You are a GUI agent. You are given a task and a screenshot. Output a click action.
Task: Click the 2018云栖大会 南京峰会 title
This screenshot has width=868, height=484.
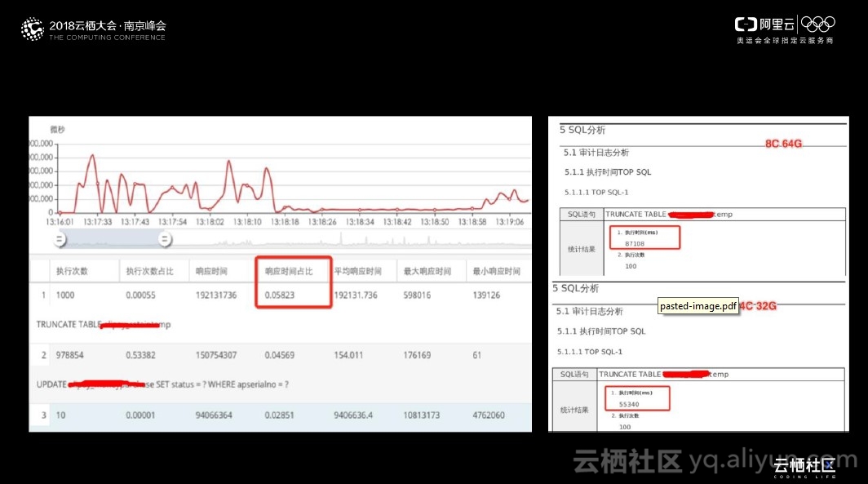pyautogui.click(x=108, y=25)
